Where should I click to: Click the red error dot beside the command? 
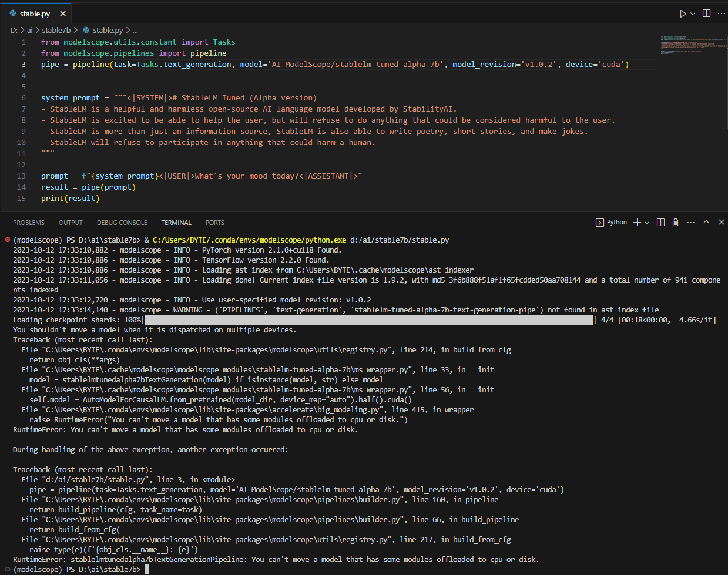coord(7,240)
